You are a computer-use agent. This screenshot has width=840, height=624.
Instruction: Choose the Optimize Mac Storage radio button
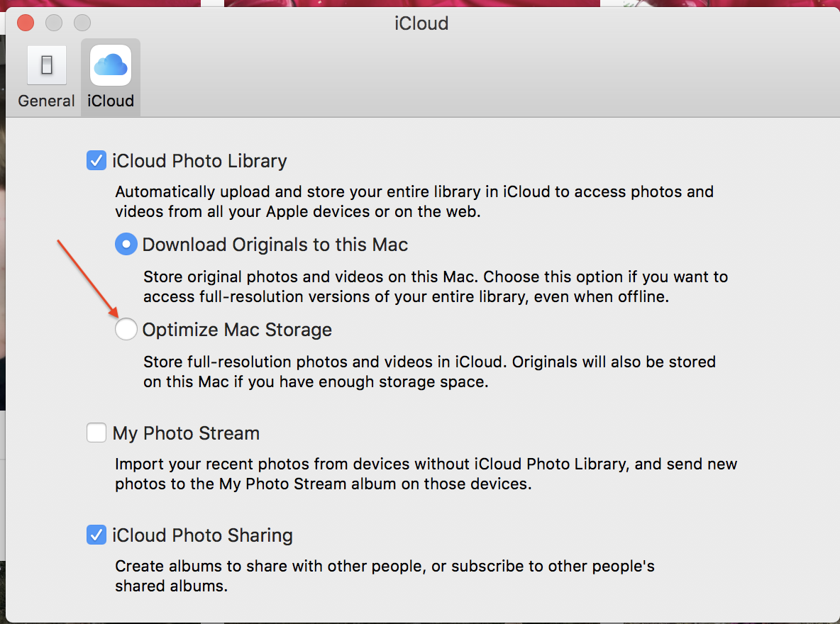126,329
